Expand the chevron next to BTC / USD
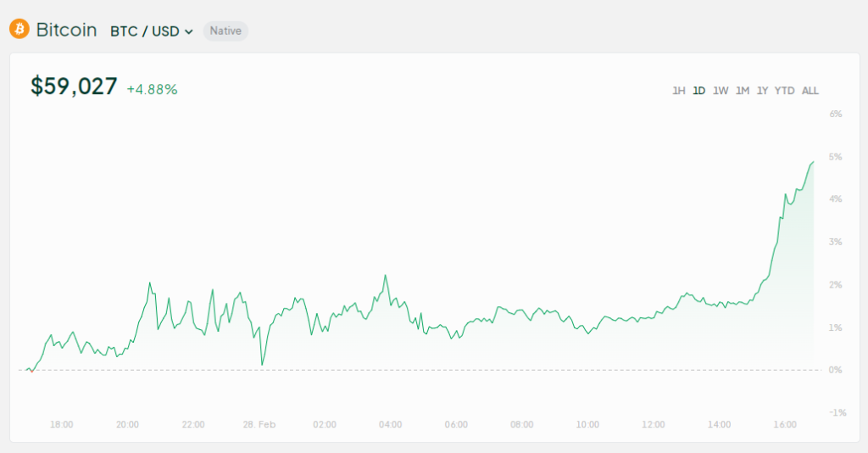 coord(189,32)
